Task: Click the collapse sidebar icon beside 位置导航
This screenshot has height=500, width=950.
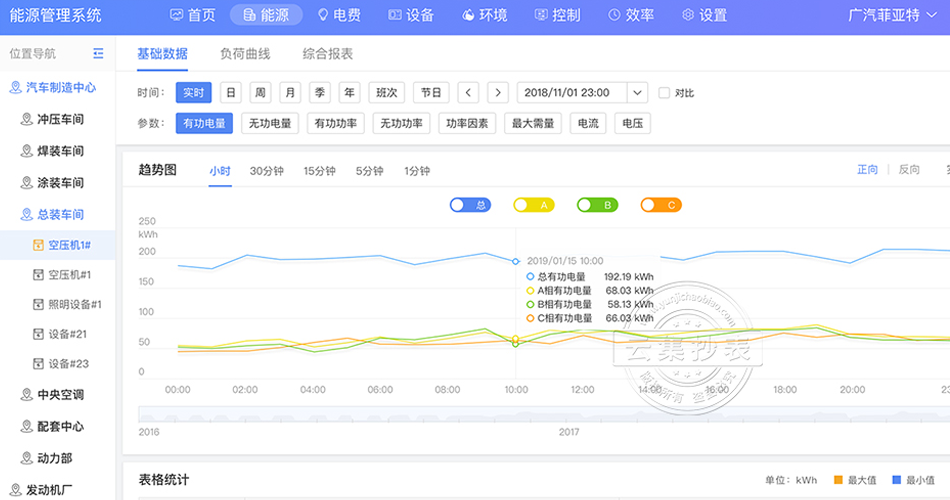Action: pos(98,54)
